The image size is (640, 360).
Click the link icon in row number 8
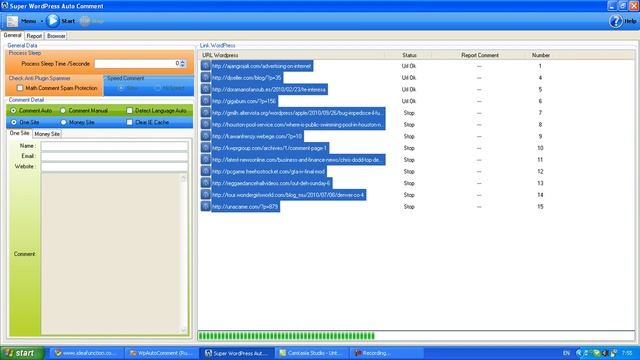(206, 124)
